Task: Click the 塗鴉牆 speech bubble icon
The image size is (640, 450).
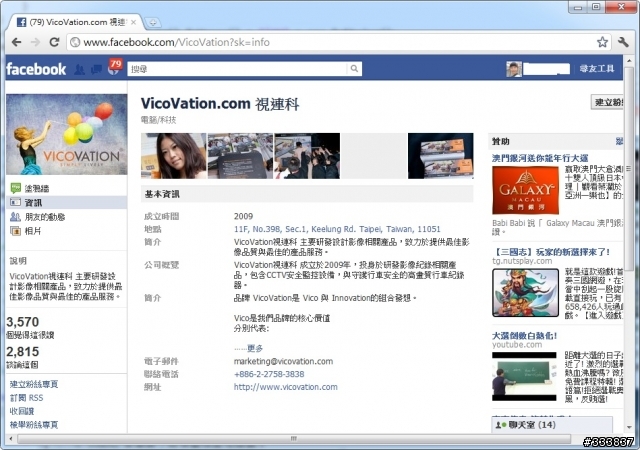Action: coord(16,188)
